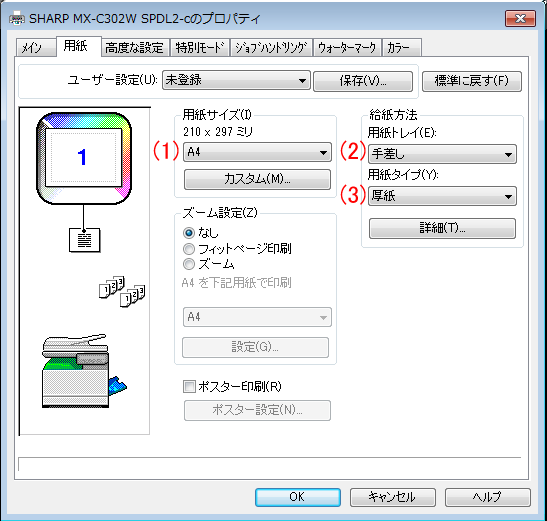Click the 210 x 297 ミリ size text

click(x=218, y=132)
